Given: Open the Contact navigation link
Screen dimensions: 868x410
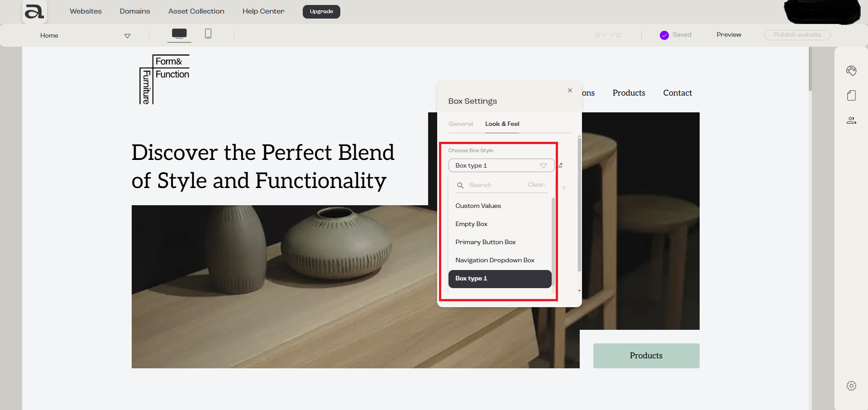Looking at the screenshot, I should (677, 93).
